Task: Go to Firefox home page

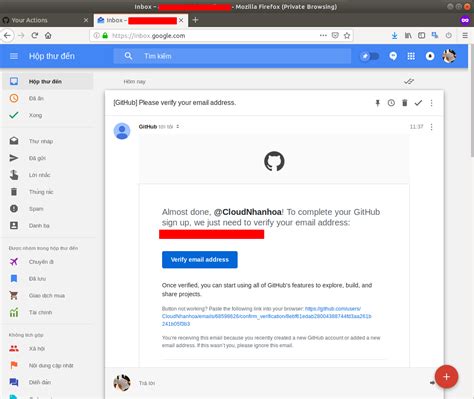Action: 48,35
